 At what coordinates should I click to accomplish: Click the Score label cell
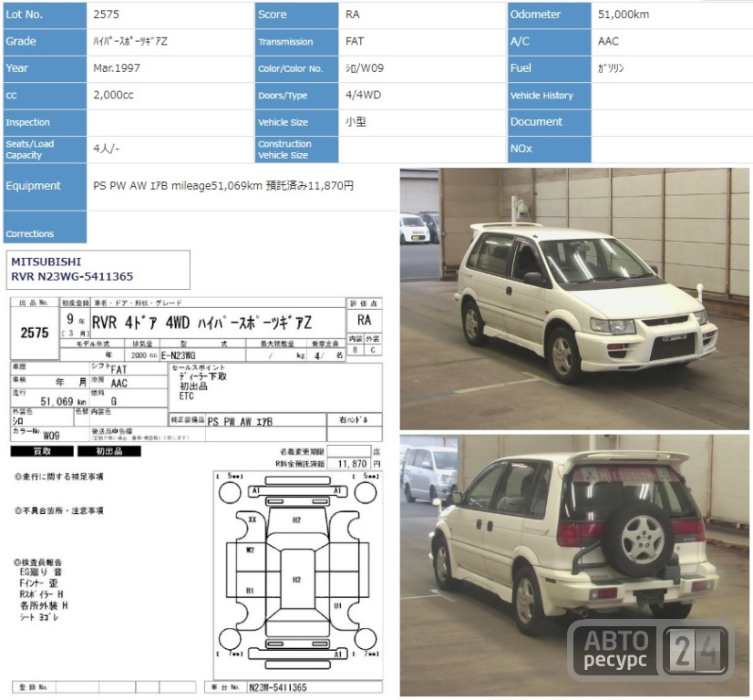296,15
